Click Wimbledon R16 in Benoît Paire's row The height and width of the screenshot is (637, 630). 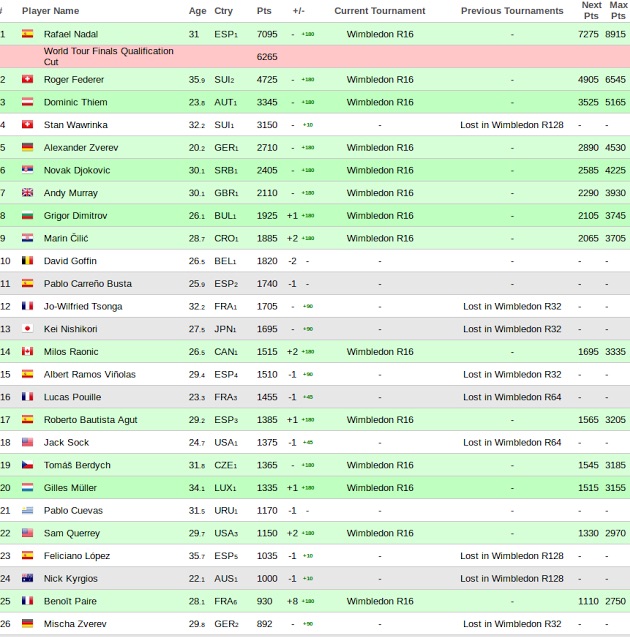[379, 601]
